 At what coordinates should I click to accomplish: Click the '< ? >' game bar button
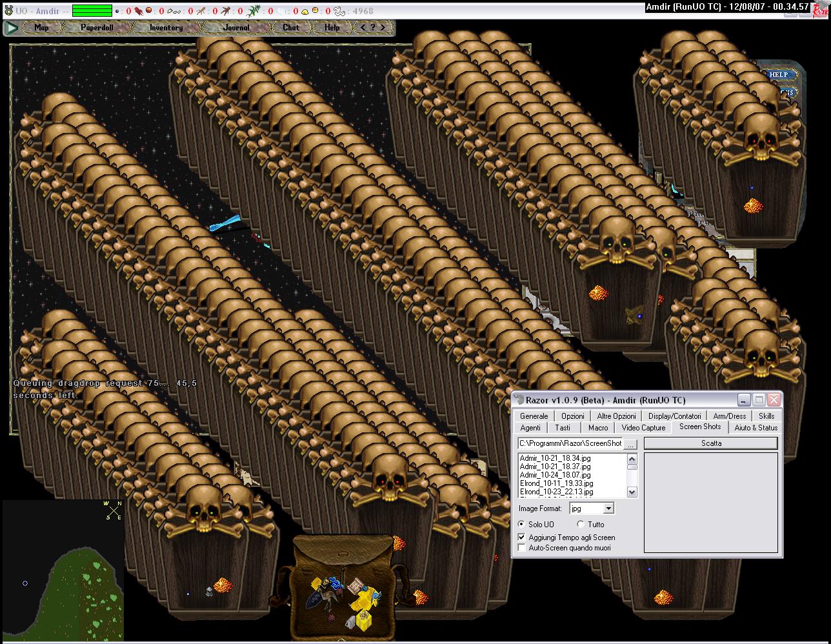click(x=374, y=28)
